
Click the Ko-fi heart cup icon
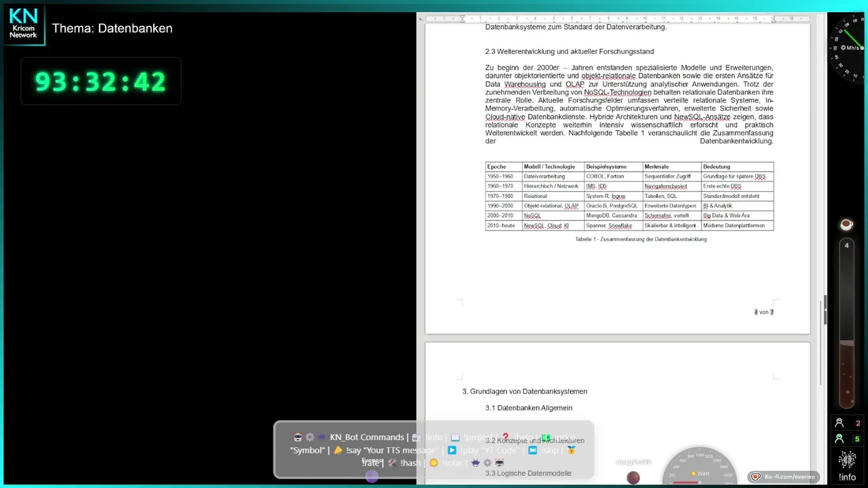tap(756, 477)
